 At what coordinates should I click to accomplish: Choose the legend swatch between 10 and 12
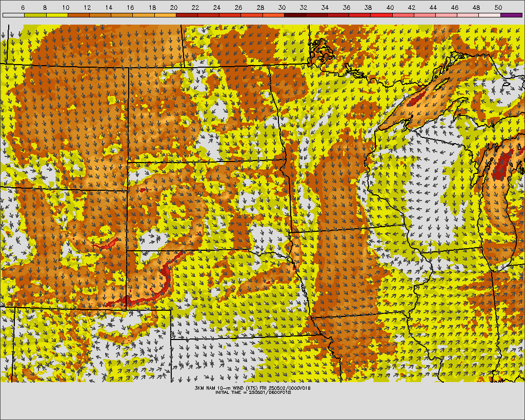[78, 15]
